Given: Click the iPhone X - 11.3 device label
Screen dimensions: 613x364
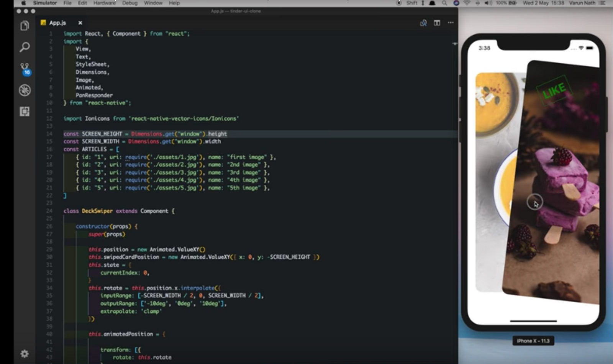Looking at the screenshot, I should pos(533,341).
